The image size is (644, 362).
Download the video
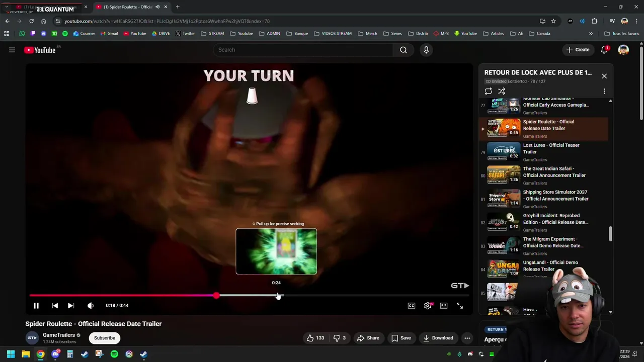pyautogui.click(x=438, y=338)
